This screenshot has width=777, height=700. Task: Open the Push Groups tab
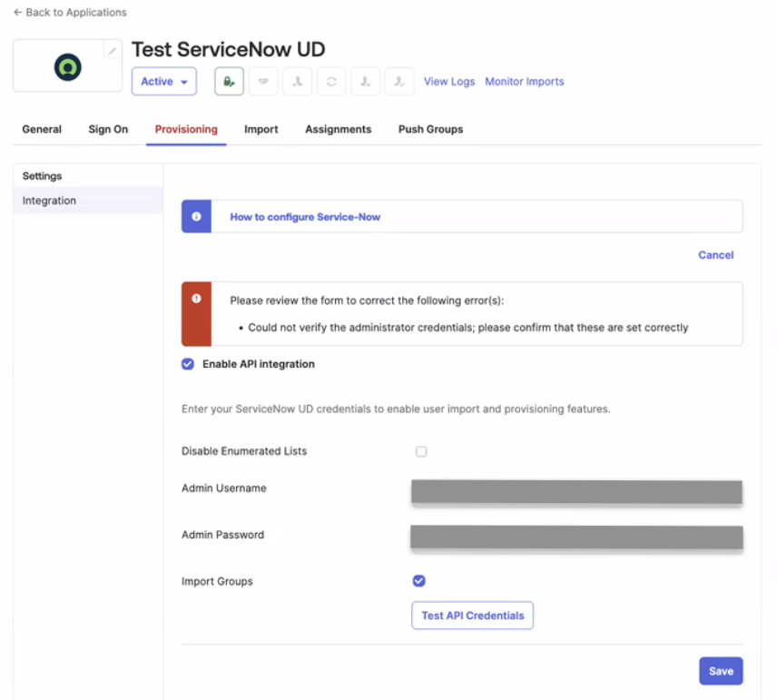430,129
